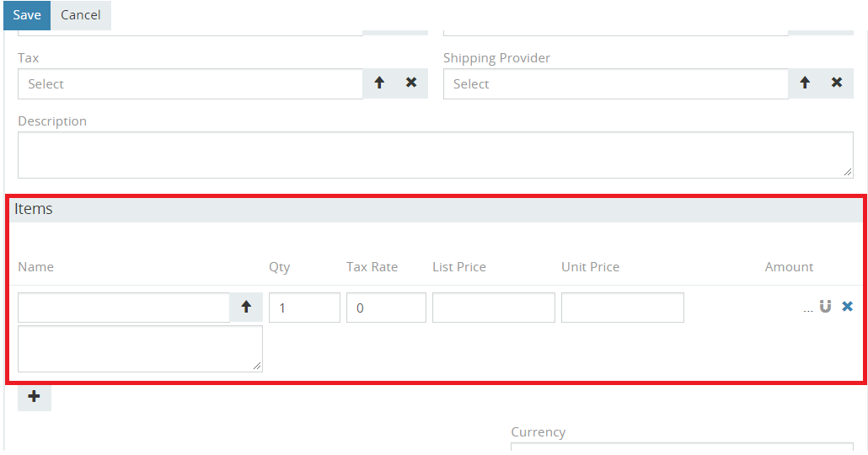868x455 pixels.
Task: Remove the item row with blue X
Action: [847, 307]
